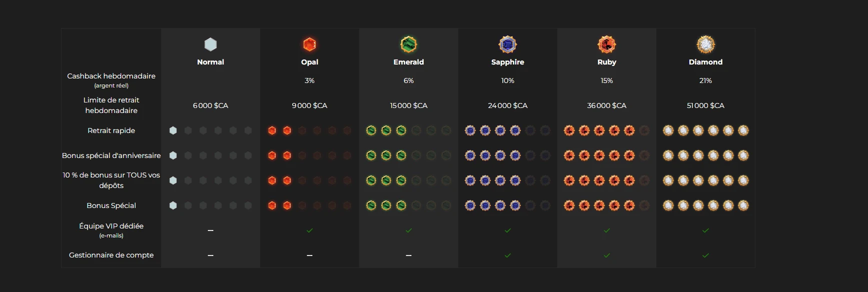Click the Diamond gem icon

[706, 44]
